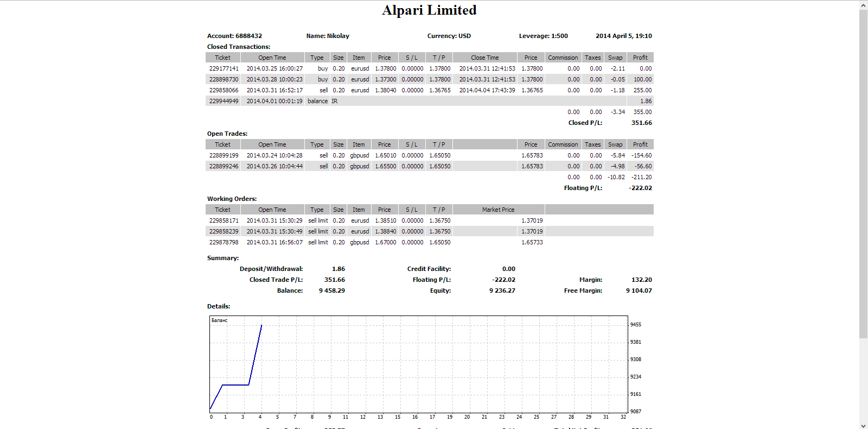Click the Leverage: 1:500 label
The height and width of the screenshot is (429, 868).
pyautogui.click(x=544, y=36)
